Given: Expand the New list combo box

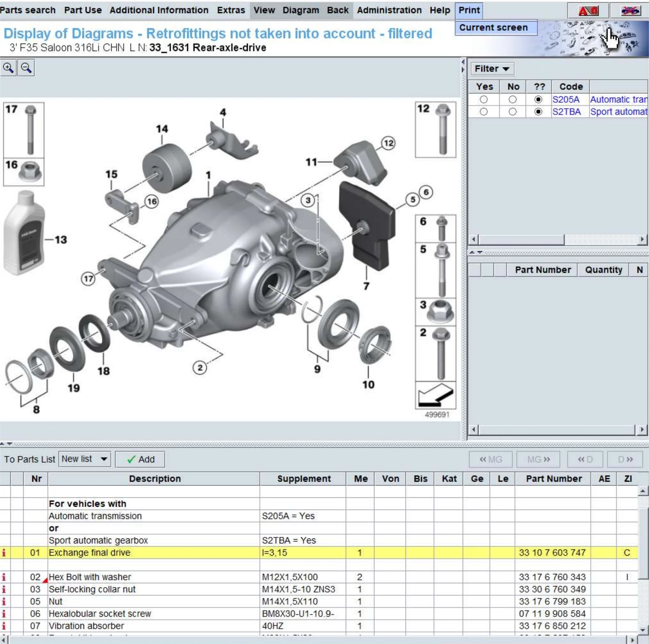Looking at the screenshot, I should tap(104, 459).
